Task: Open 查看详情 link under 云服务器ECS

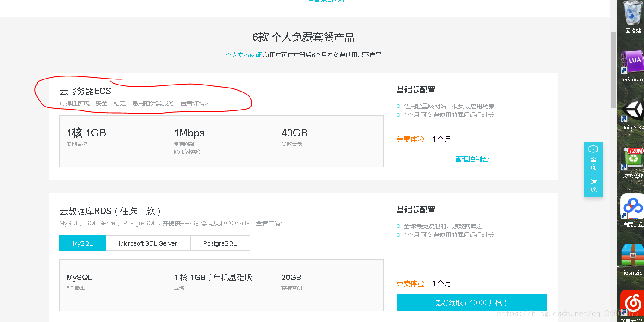Action: point(194,103)
